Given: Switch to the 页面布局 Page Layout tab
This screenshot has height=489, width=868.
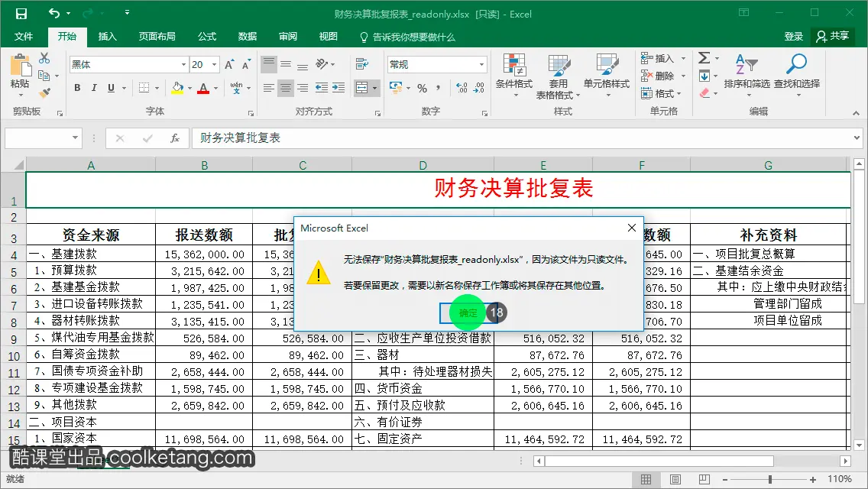Looking at the screenshot, I should [157, 37].
